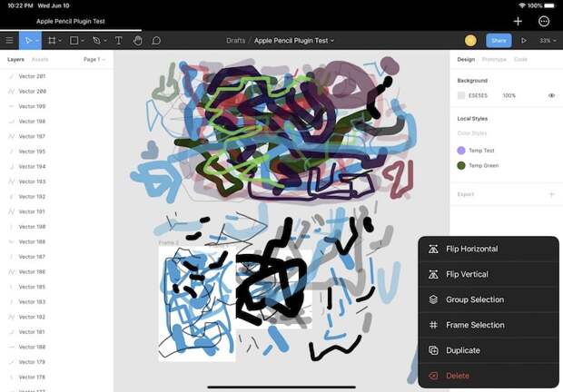The width and height of the screenshot is (563, 392).
Task: Select the Vector 187 layer
Action: click(x=56, y=257)
